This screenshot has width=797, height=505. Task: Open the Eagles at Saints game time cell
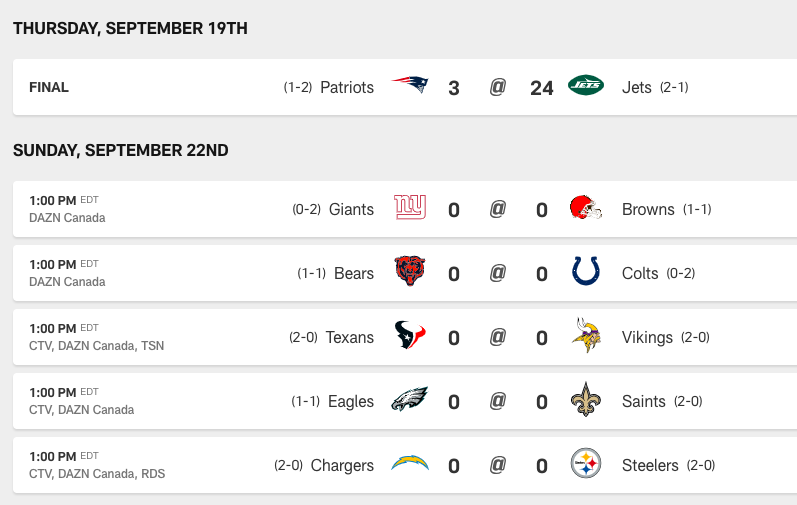click(x=81, y=401)
